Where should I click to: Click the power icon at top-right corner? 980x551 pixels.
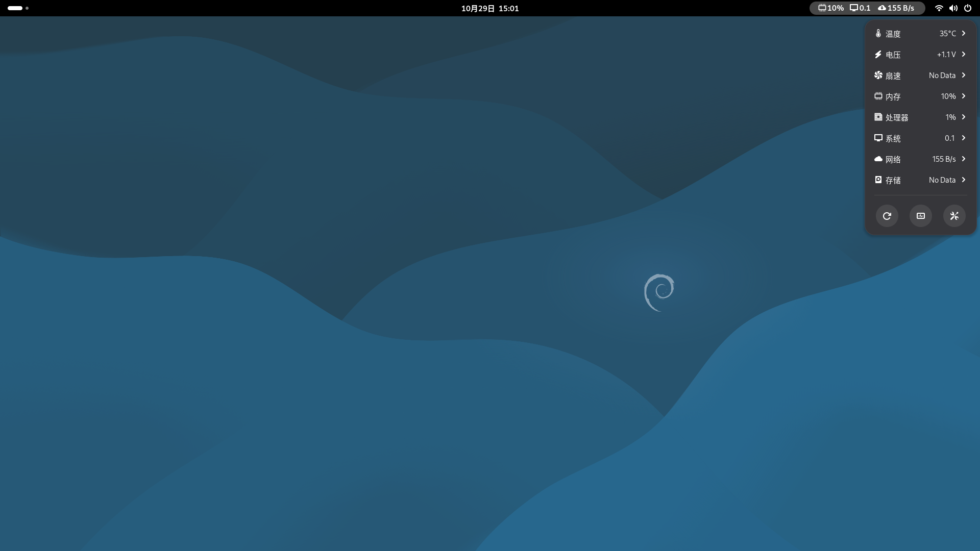(x=967, y=8)
